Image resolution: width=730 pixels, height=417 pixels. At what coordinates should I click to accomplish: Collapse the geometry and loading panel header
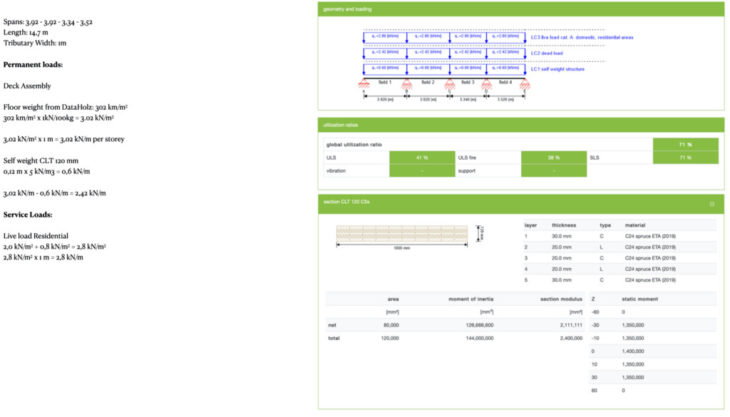[x=520, y=8]
